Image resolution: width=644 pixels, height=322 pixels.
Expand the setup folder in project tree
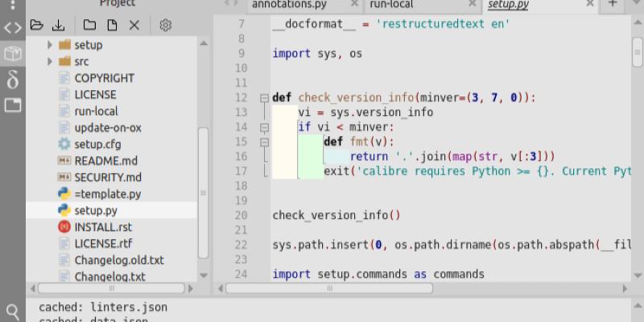coord(50,46)
